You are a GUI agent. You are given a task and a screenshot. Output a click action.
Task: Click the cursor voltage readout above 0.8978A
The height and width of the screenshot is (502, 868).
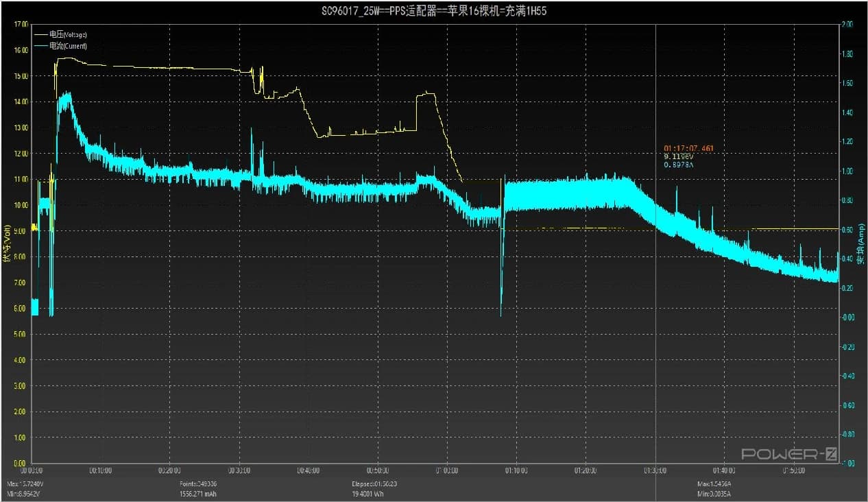coord(679,156)
